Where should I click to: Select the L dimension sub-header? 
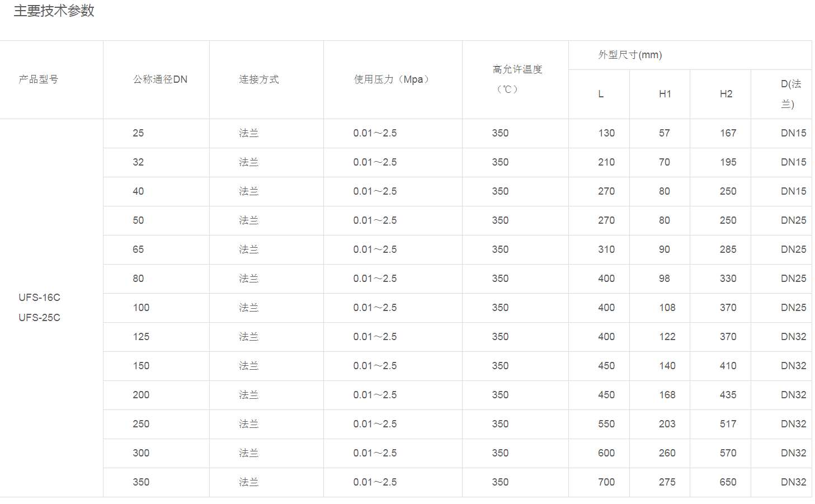click(x=601, y=94)
